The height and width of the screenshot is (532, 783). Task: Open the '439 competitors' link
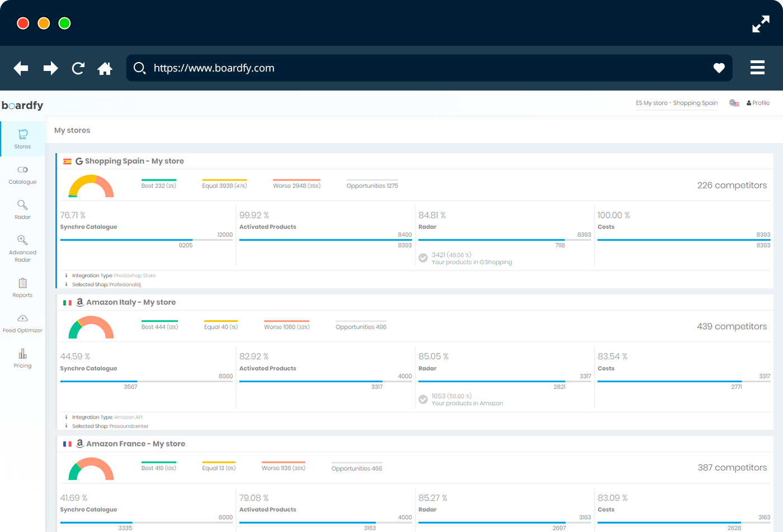pyautogui.click(x=732, y=326)
